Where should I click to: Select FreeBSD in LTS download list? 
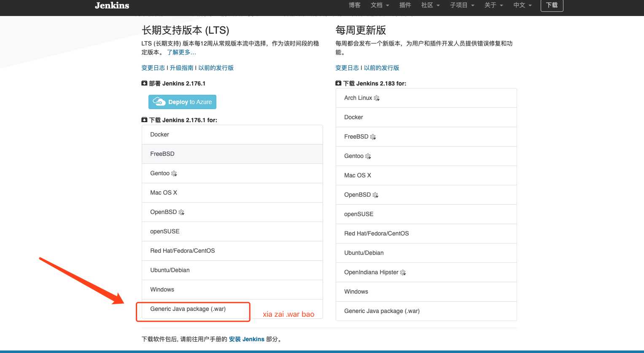click(x=232, y=154)
